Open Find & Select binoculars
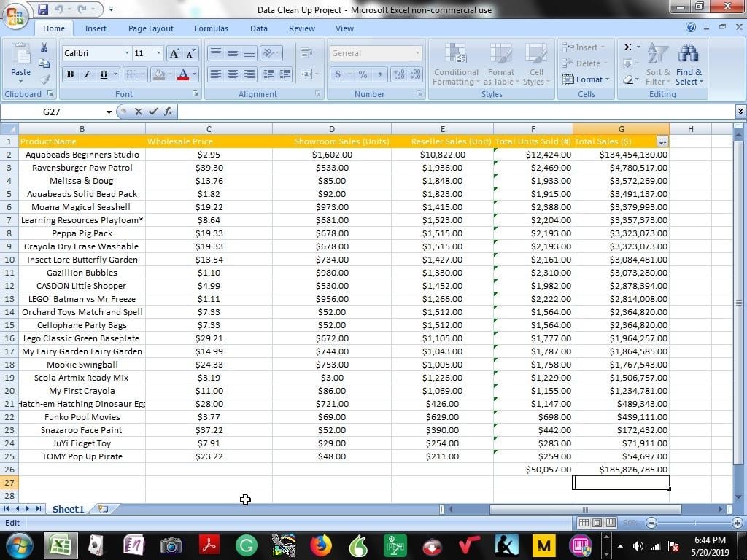The image size is (747, 560). (x=689, y=64)
